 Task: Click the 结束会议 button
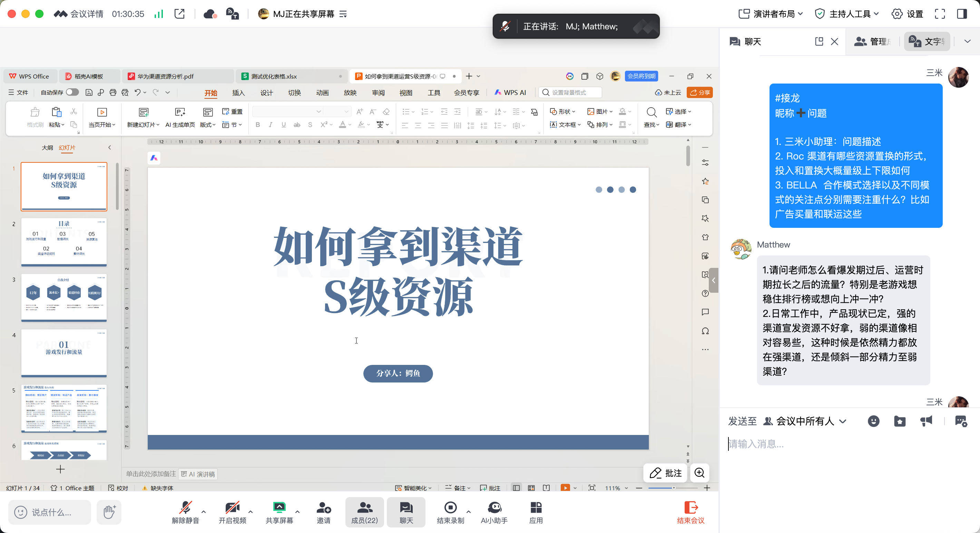[x=690, y=512]
